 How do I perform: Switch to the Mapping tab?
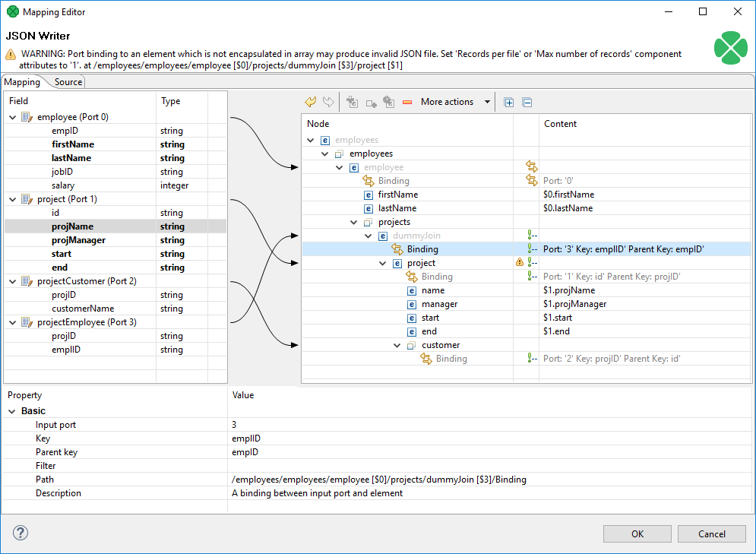coord(21,81)
